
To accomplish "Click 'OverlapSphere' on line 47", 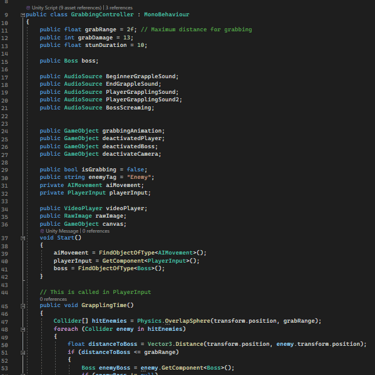I will [x=188, y=321].
